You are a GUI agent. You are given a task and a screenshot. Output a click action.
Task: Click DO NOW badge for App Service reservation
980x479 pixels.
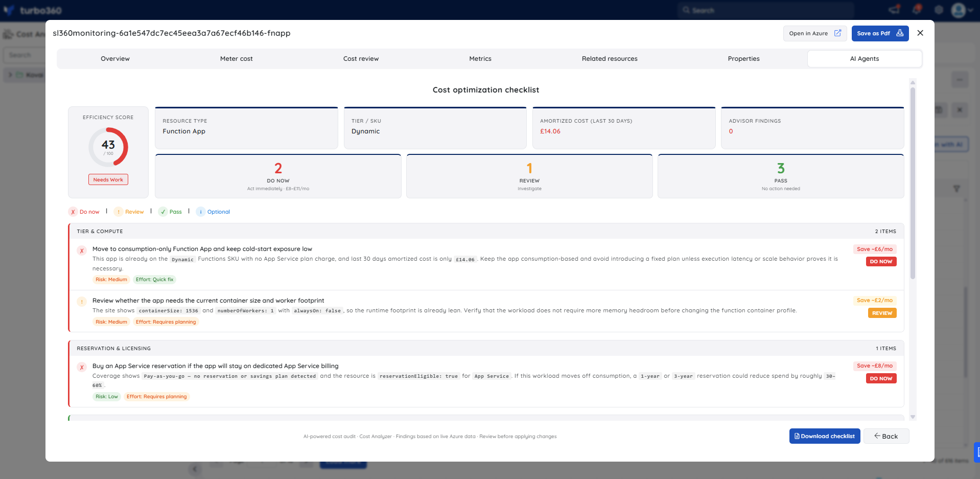coord(881,378)
